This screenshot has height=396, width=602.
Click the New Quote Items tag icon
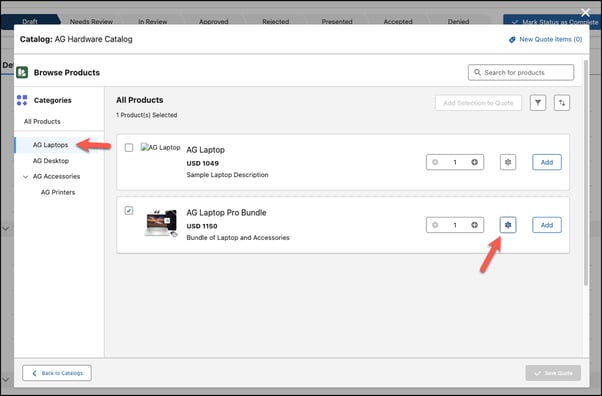(512, 40)
